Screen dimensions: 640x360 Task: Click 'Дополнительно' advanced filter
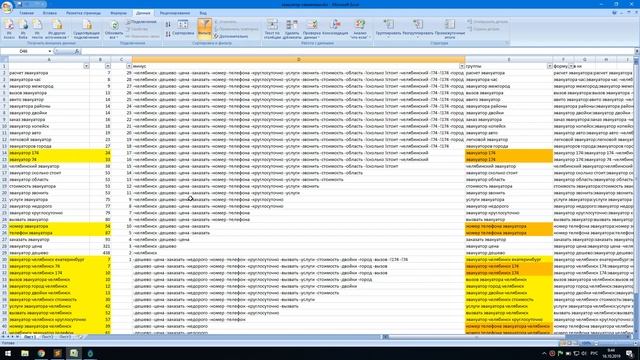(231, 36)
